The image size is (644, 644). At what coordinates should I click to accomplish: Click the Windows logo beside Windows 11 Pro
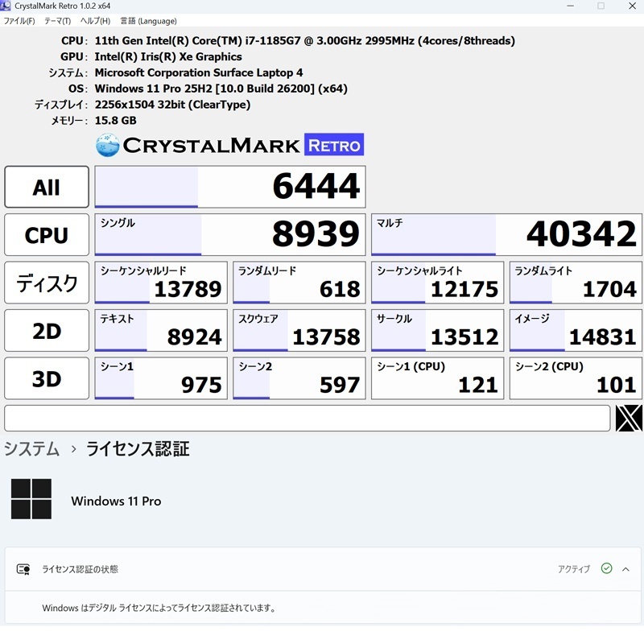(31, 499)
